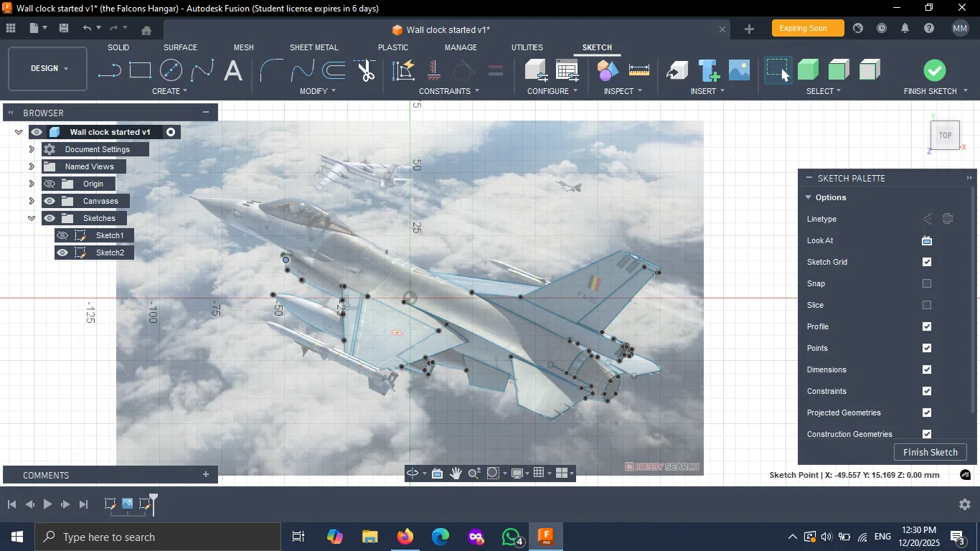This screenshot has height=551, width=980.
Task: Open the MM user profile button
Action: [x=961, y=28]
